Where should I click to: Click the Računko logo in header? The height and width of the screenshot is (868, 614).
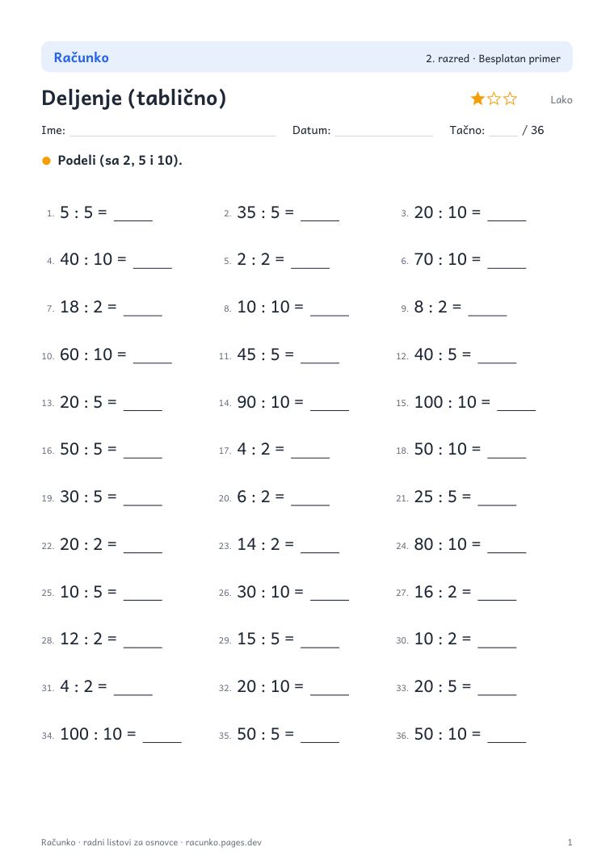(81, 57)
